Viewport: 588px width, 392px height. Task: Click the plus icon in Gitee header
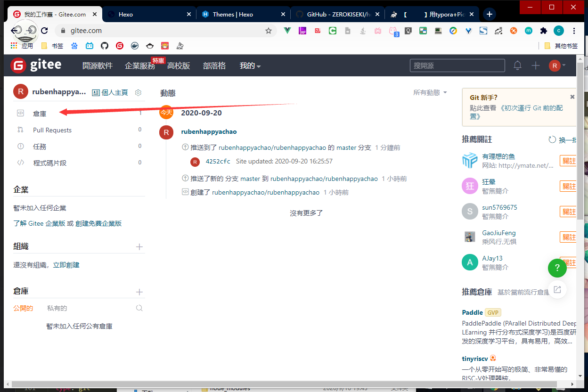click(x=536, y=65)
